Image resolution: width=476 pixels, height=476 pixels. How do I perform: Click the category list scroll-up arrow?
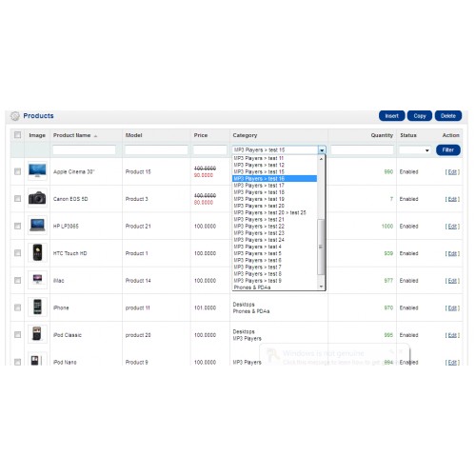[321, 158]
